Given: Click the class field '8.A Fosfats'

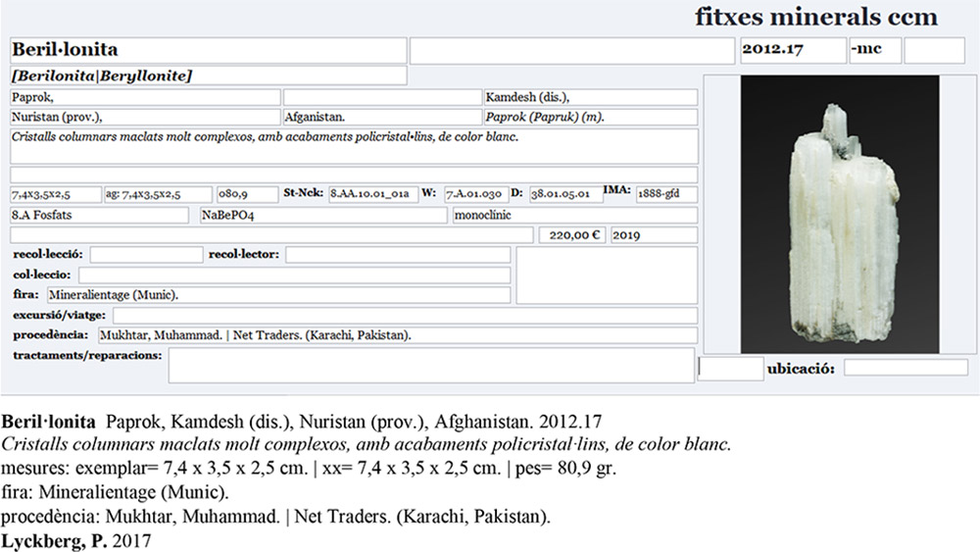Looking at the screenshot, I should [99, 215].
